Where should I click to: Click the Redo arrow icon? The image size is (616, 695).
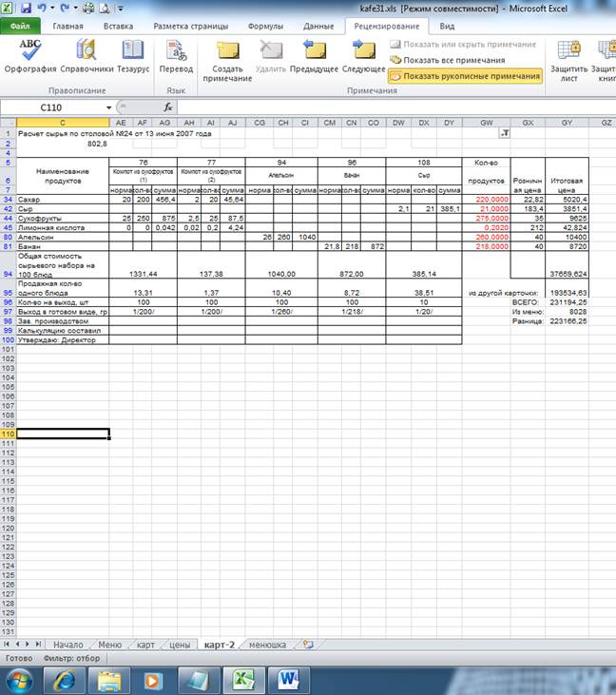(65, 8)
